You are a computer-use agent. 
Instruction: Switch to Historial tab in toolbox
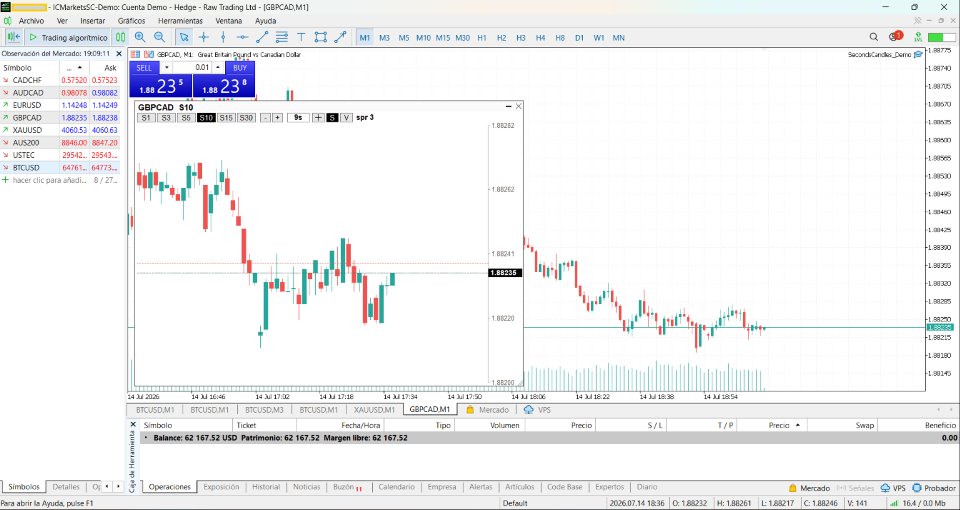(x=266, y=487)
